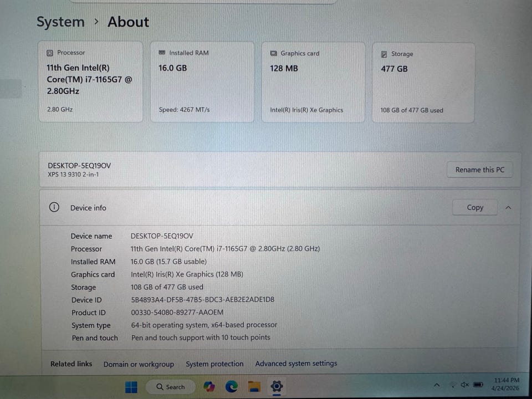The width and height of the screenshot is (532, 399).
Task: Click the Speed: 4267 MT/s text
Action: pyautogui.click(x=184, y=110)
